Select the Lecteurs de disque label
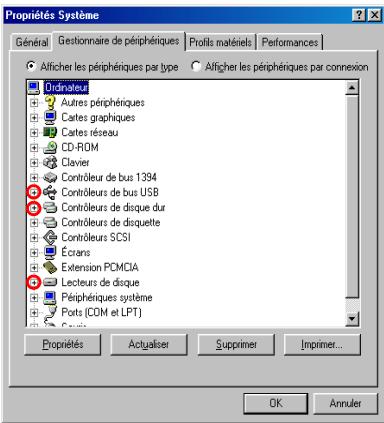The height and width of the screenshot is (423, 384). tap(100, 282)
